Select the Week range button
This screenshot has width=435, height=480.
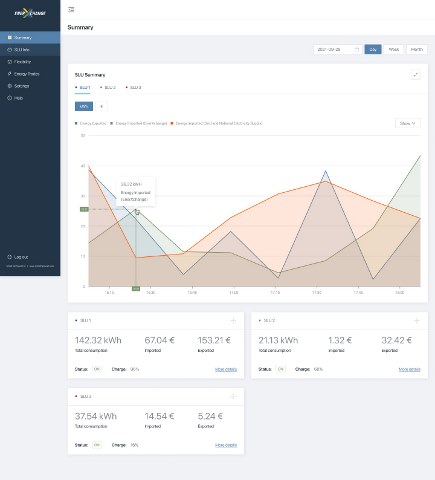394,49
